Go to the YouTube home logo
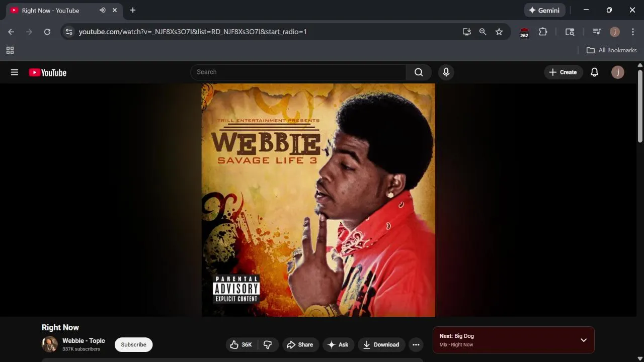Image resolution: width=644 pixels, height=362 pixels. pyautogui.click(x=48, y=72)
